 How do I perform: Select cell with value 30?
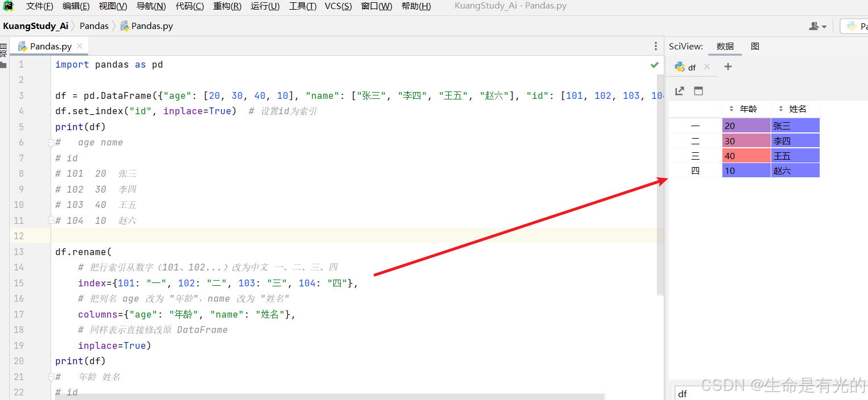tap(746, 140)
